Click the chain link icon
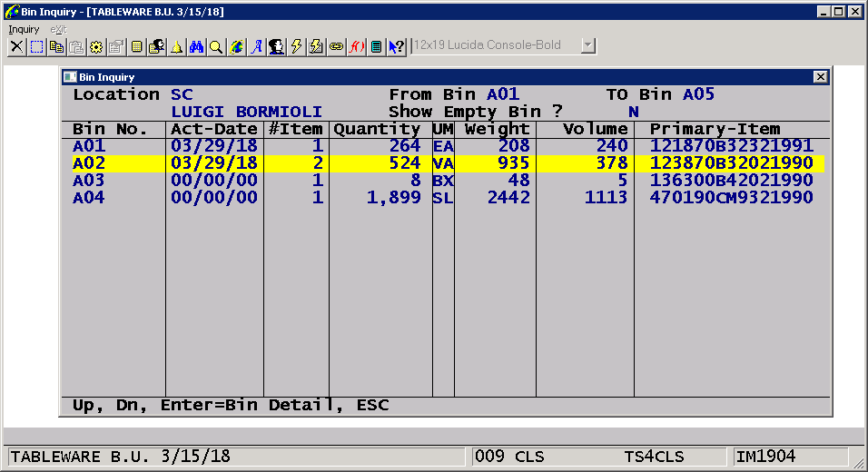 336,46
